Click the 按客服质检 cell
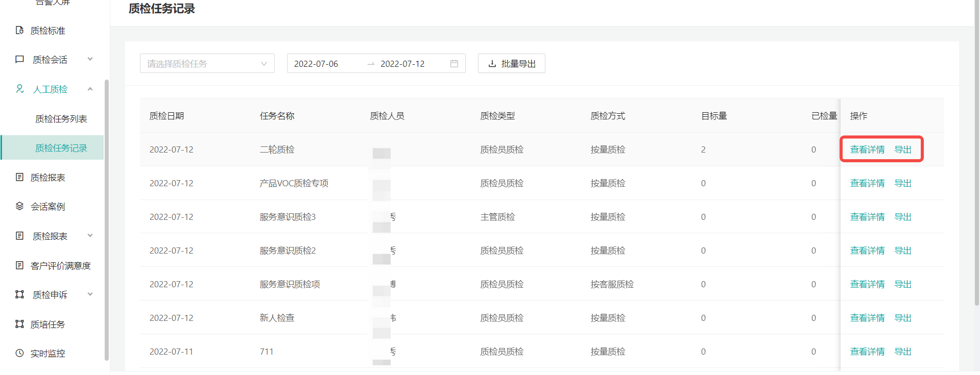This screenshot has width=980, height=375. tap(612, 284)
